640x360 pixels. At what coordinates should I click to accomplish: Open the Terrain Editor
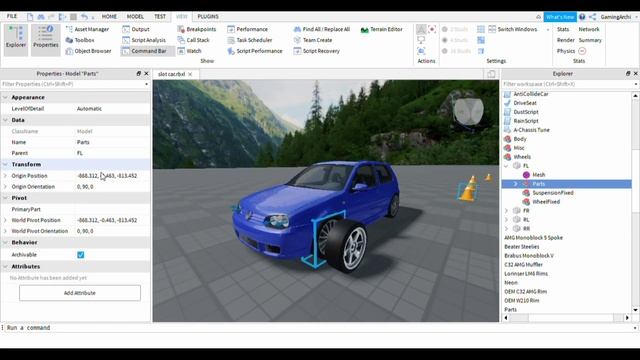(382, 29)
